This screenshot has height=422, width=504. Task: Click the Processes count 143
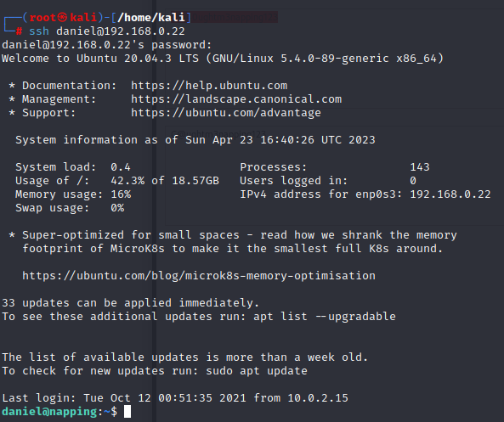coord(420,167)
